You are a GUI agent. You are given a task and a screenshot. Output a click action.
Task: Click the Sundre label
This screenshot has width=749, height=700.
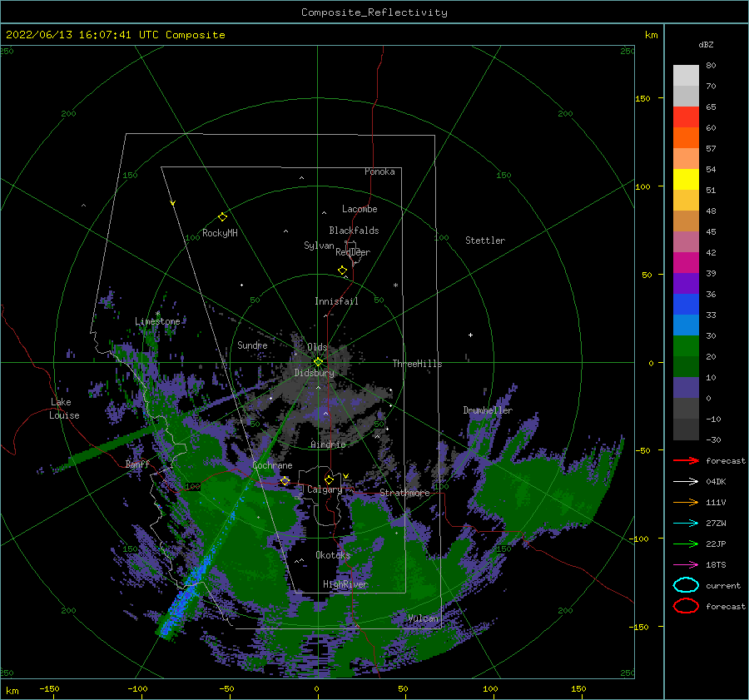coord(252,345)
